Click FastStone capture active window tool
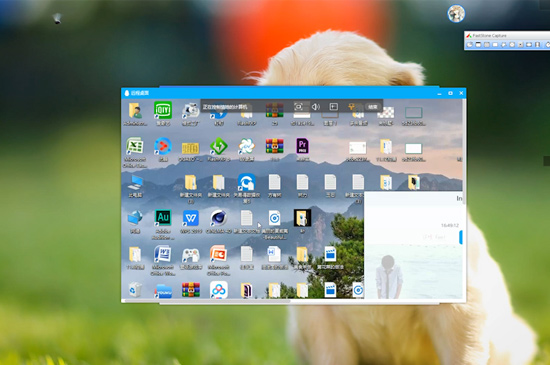The width and height of the screenshot is (550, 365). coord(470,45)
